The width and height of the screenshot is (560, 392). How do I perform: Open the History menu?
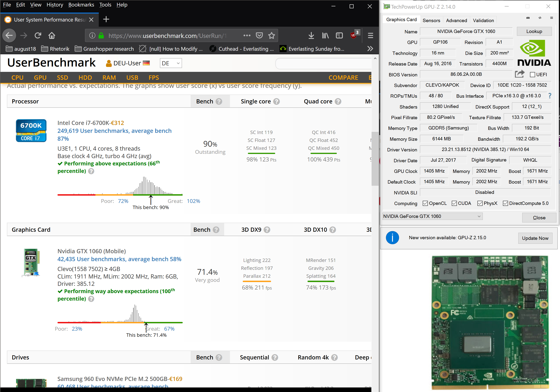(x=55, y=5)
